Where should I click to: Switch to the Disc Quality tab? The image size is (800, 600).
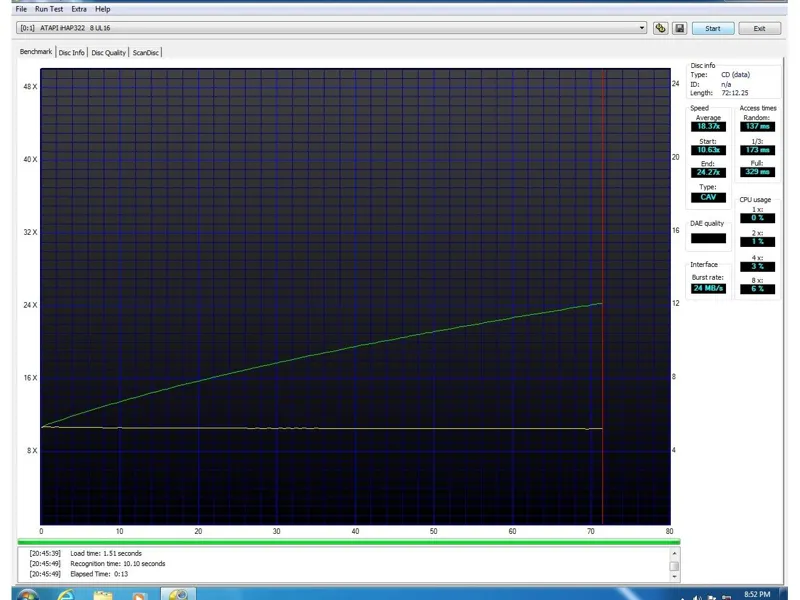point(108,53)
